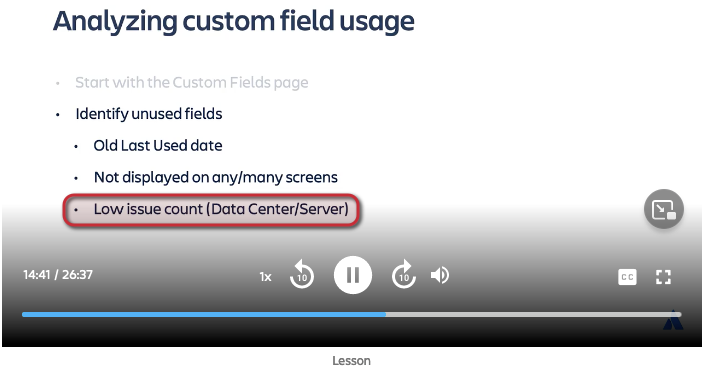Rewind the video 10 seconds
711x375 pixels.
[302, 275]
